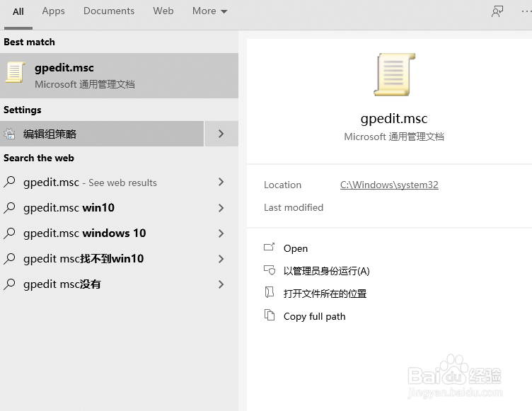Screen dimensions: 532x411
Task: Expand arrow for gpedit.msc win10
Action: click(x=221, y=208)
